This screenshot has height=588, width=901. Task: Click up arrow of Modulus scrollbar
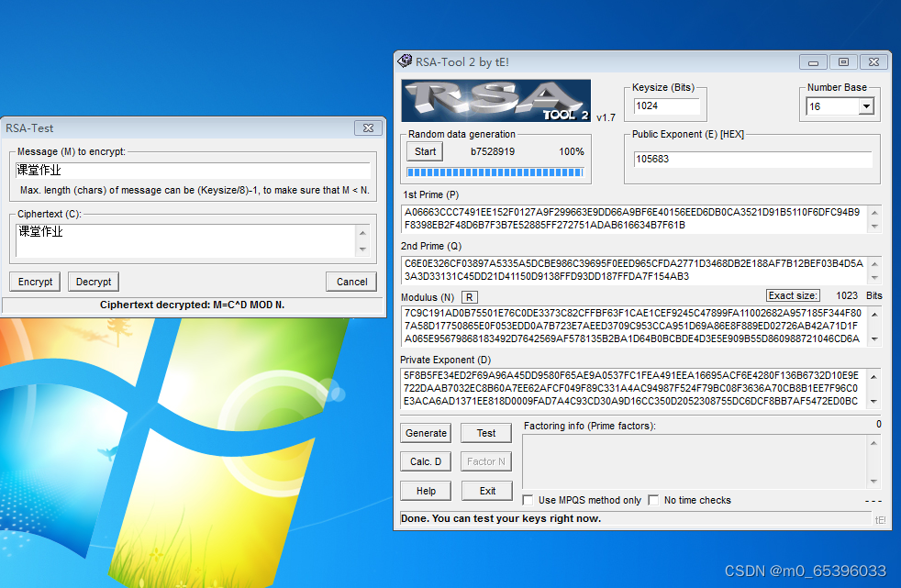coord(874,314)
